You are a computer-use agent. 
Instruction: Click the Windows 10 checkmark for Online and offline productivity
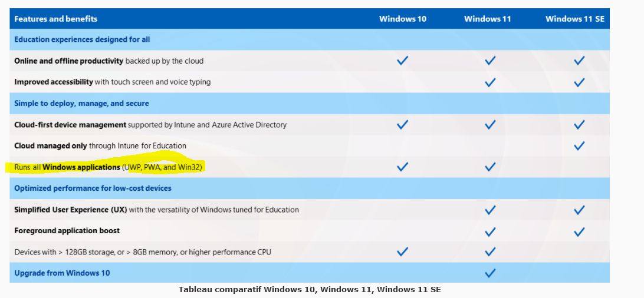pyautogui.click(x=402, y=61)
